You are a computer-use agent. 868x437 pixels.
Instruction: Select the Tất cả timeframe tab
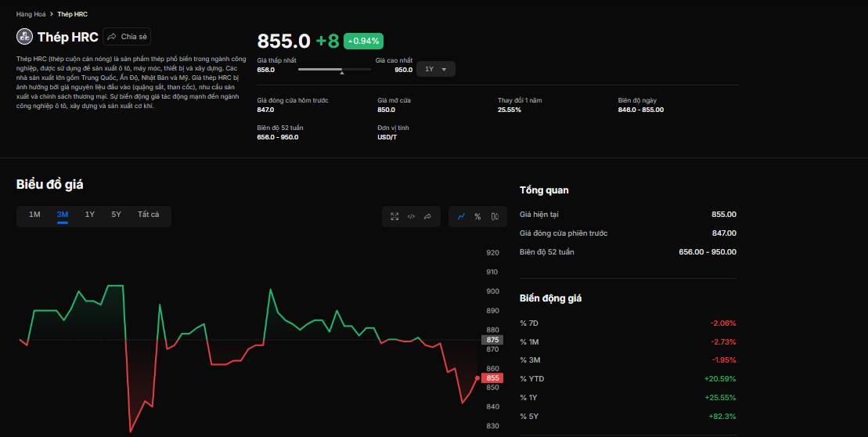(x=148, y=215)
